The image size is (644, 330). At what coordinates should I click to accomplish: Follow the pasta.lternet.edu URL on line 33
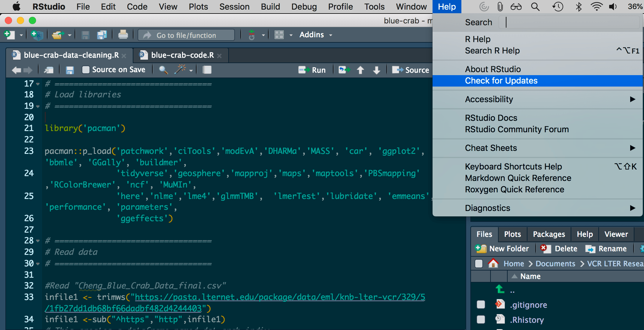click(x=279, y=297)
